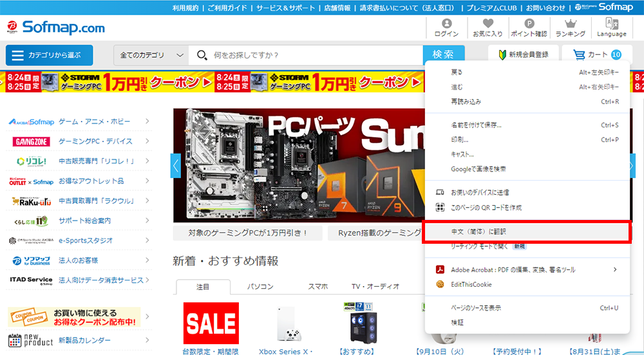This screenshot has width=644, height=355.
Task: Open プレミアムCLUB link
Action: pos(491,8)
